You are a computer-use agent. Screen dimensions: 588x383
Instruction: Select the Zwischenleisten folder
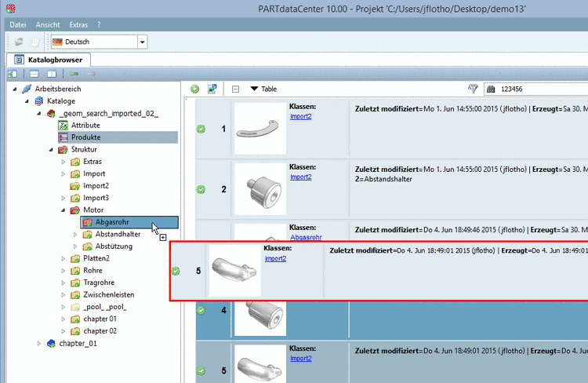pyautogui.click(x=109, y=295)
